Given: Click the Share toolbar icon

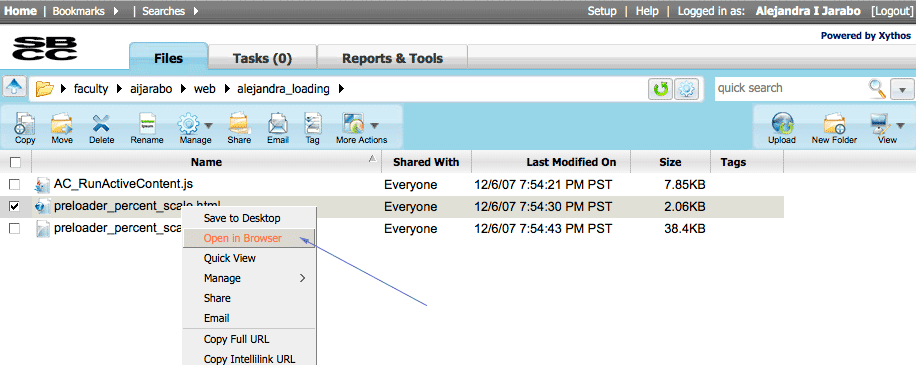Looking at the screenshot, I should tap(239, 123).
